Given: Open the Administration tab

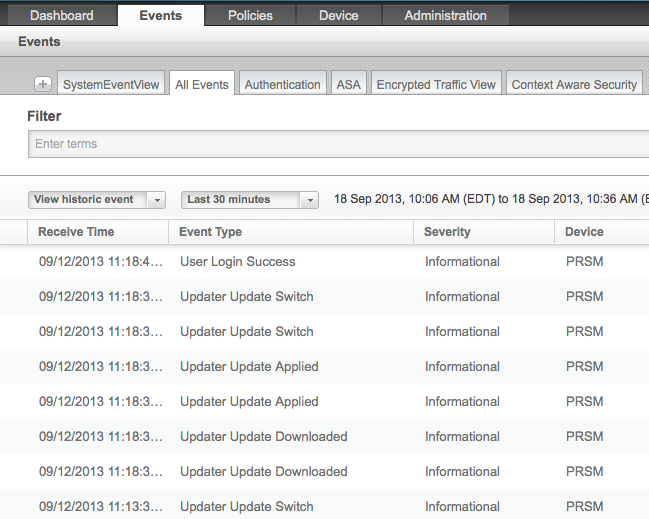Looking at the screenshot, I should [x=445, y=16].
